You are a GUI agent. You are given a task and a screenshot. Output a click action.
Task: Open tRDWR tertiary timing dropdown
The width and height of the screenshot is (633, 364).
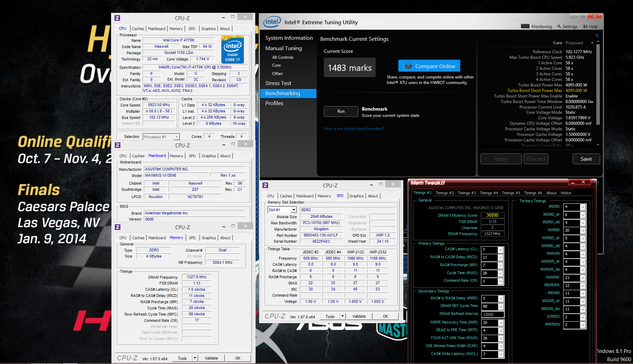click(x=583, y=293)
